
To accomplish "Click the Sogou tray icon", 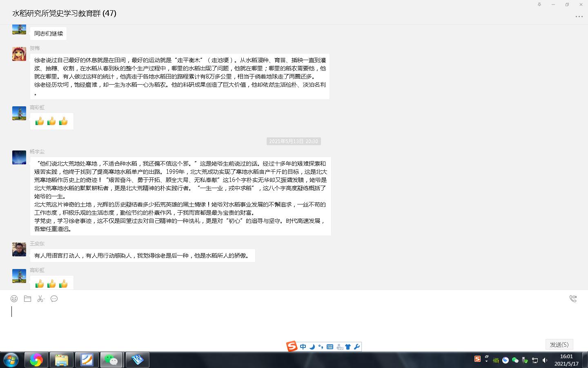I will (477, 359).
